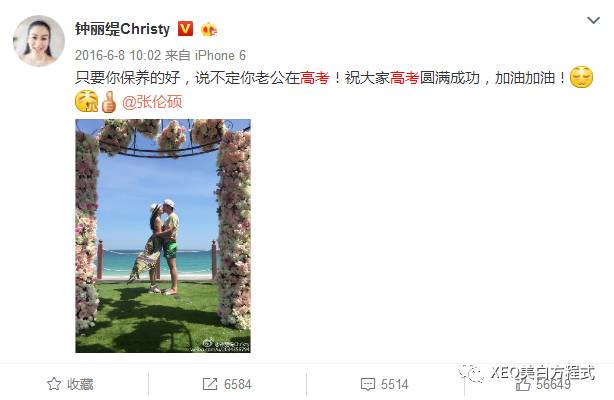
Task: Click the comment bubble icon
Action: click(368, 384)
